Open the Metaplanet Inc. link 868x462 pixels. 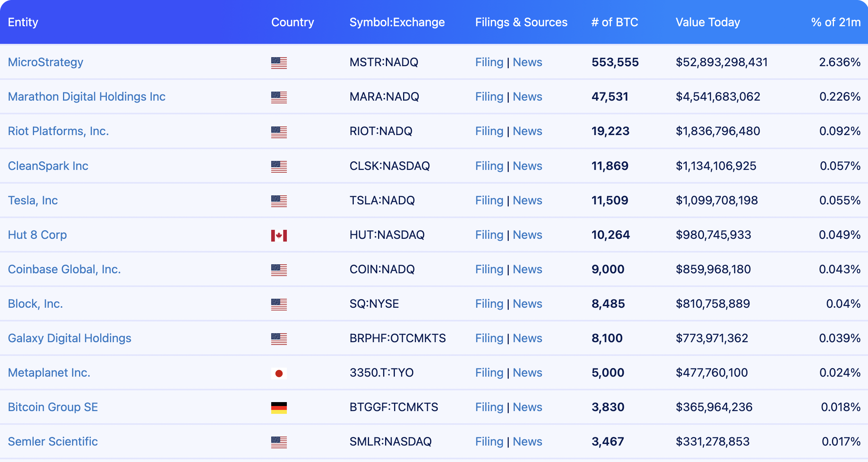49,373
